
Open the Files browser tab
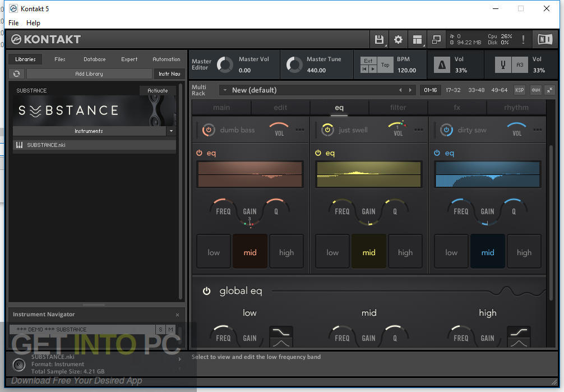[60, 59]
